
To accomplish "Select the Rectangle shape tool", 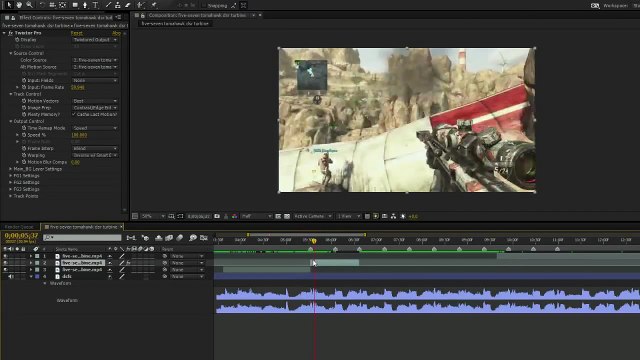I will click(75, 5).
